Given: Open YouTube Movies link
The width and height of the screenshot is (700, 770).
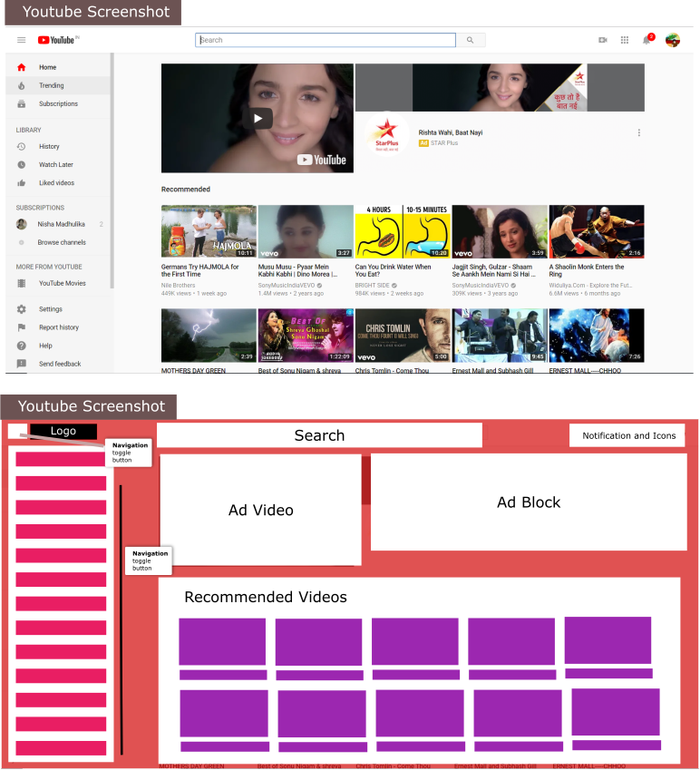Looking at the screenshot, I should click(60, 283).
